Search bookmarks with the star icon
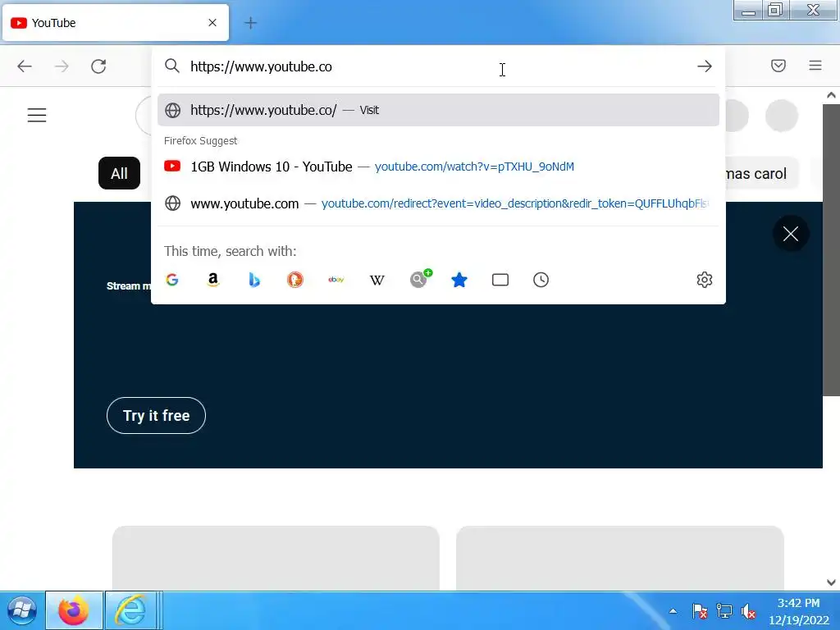840x630 pixels. point(459,280)
